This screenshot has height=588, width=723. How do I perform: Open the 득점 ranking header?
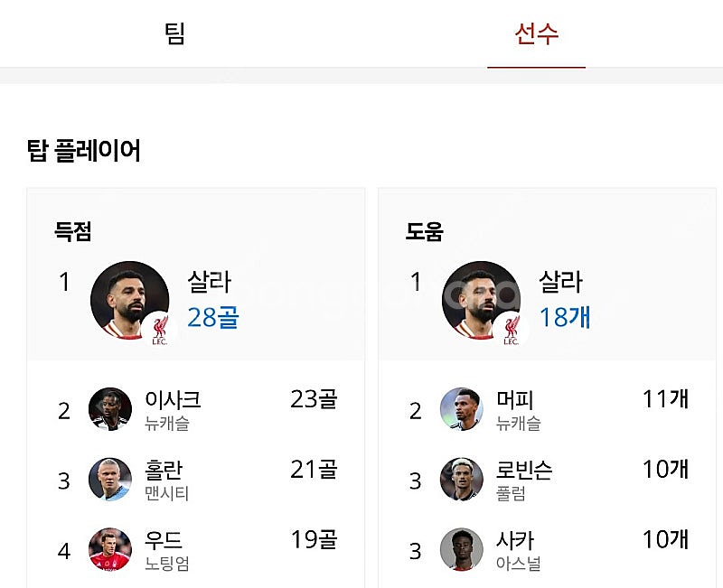pos(72,232)
